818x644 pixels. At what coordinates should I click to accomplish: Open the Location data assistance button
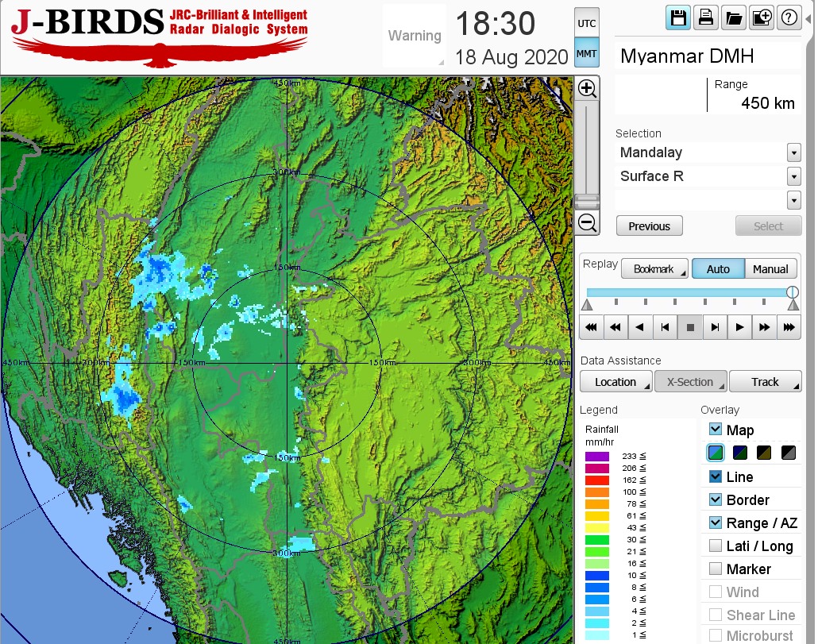615,382
